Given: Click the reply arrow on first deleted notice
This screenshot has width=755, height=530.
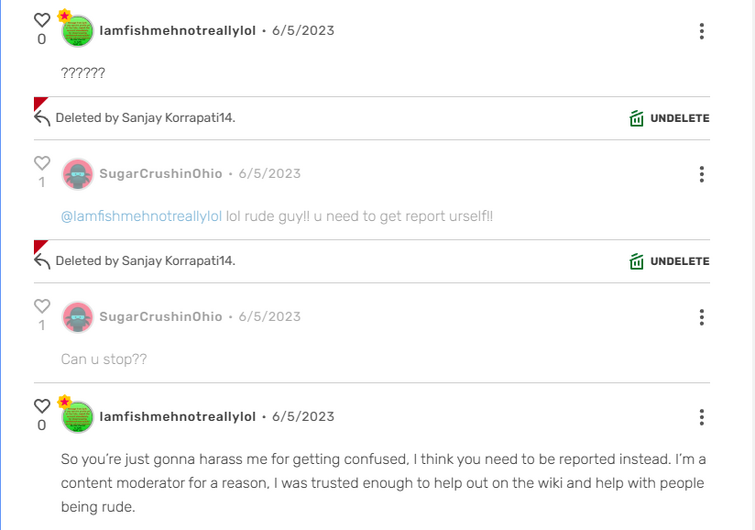Looking at the screenshot, I should pyautogui.click(x=42, y=118).
